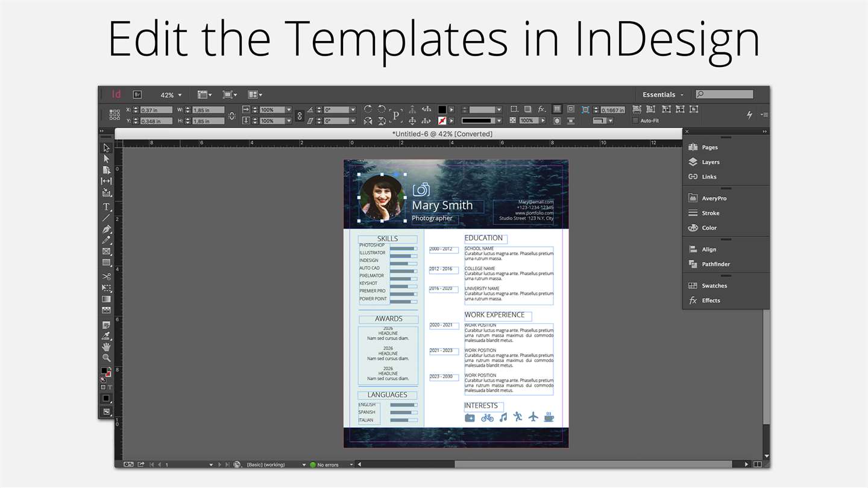Click the workspace search field
This screenshot has width=868, height=488.
click(724, 94)
